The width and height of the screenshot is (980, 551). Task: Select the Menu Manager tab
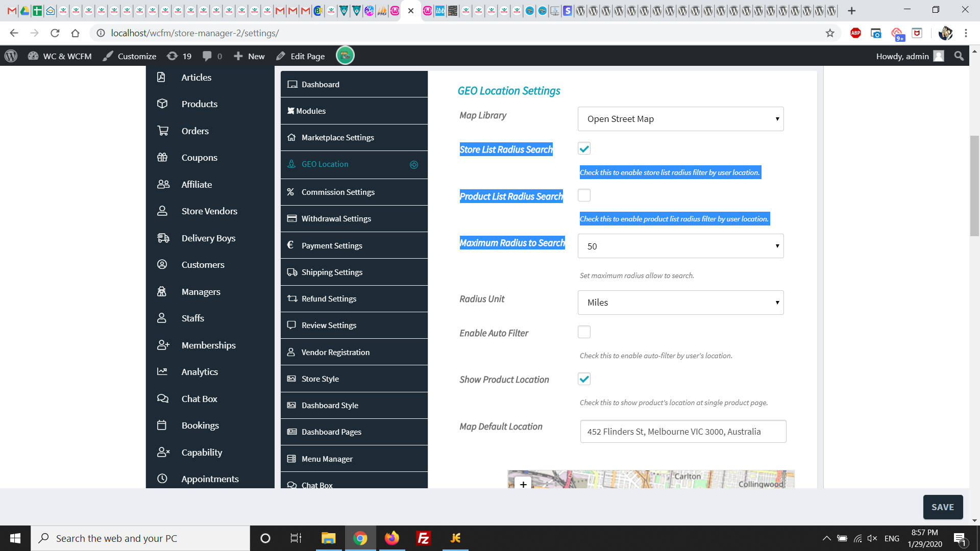[x=354, y=459]
